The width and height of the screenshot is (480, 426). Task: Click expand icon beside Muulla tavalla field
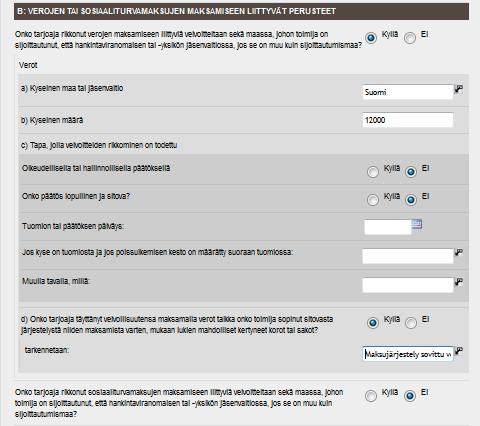[459, 282]
